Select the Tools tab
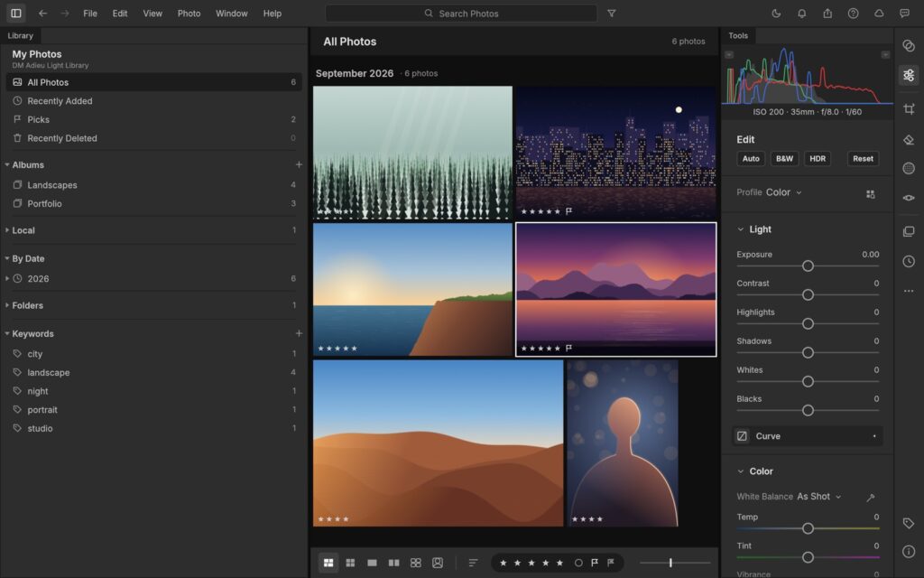The width and height of the screenshot is (924, 578). [738, 35]
